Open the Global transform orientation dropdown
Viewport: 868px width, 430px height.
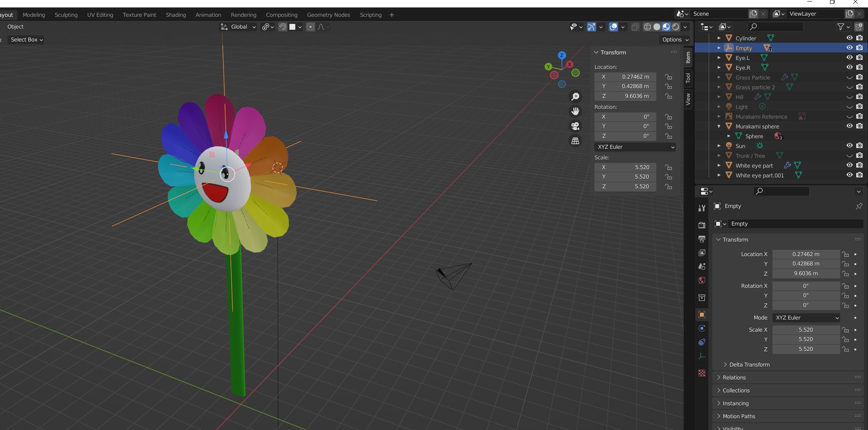coord(238,27)
